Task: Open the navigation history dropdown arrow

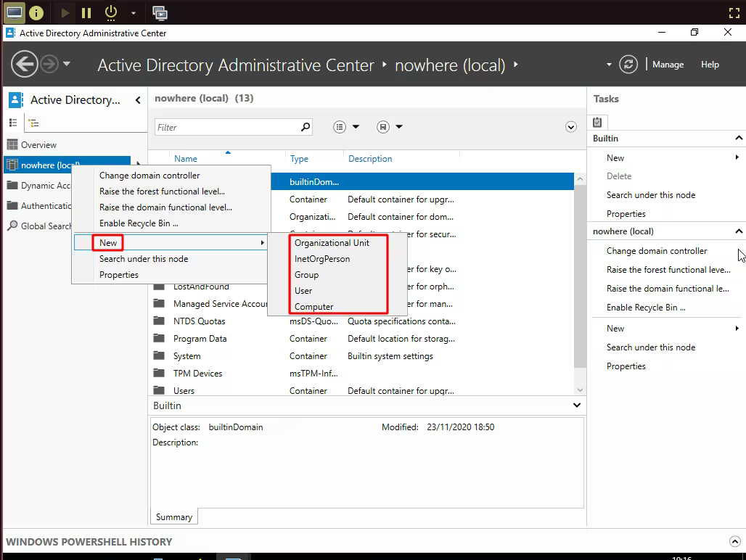Action: point(67,63)
